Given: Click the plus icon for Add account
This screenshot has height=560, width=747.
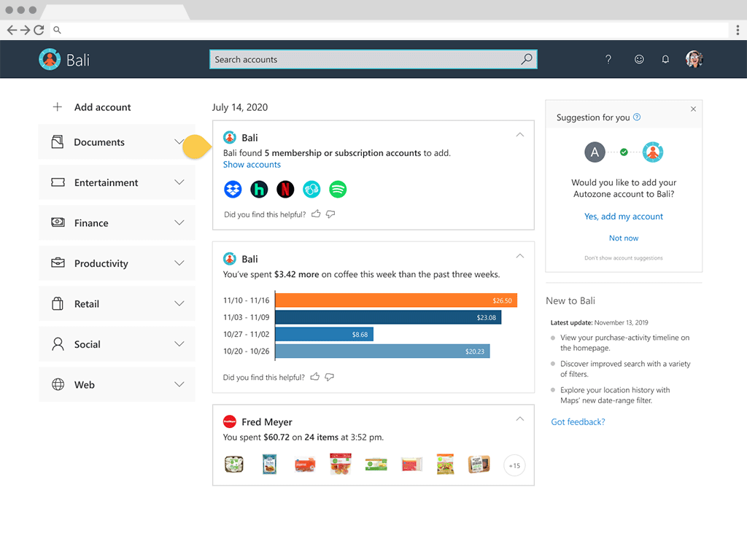Looking at the screenshot, I should [x=57, y=107].
